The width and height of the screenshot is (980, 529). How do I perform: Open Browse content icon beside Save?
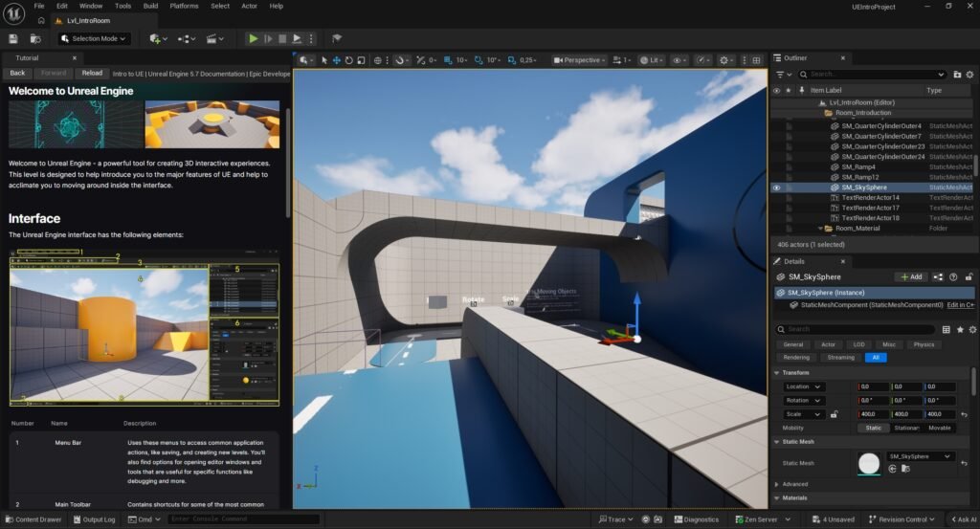(x=35, y=38)
